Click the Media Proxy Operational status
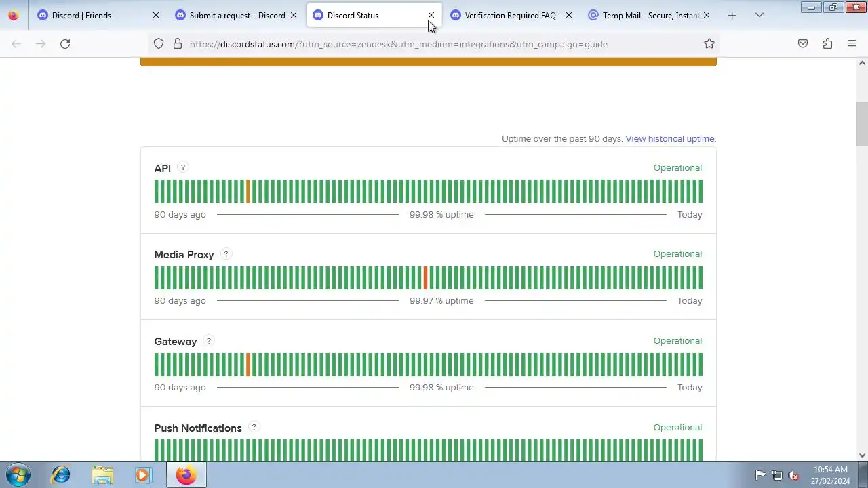Viewport: 868px width, 488px height. (677, 253)
